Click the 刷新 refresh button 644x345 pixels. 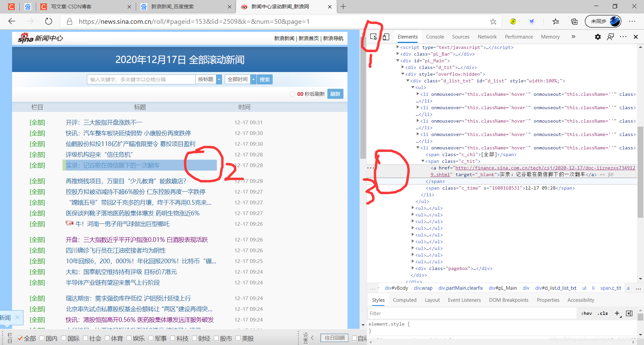tap(335, 94)
